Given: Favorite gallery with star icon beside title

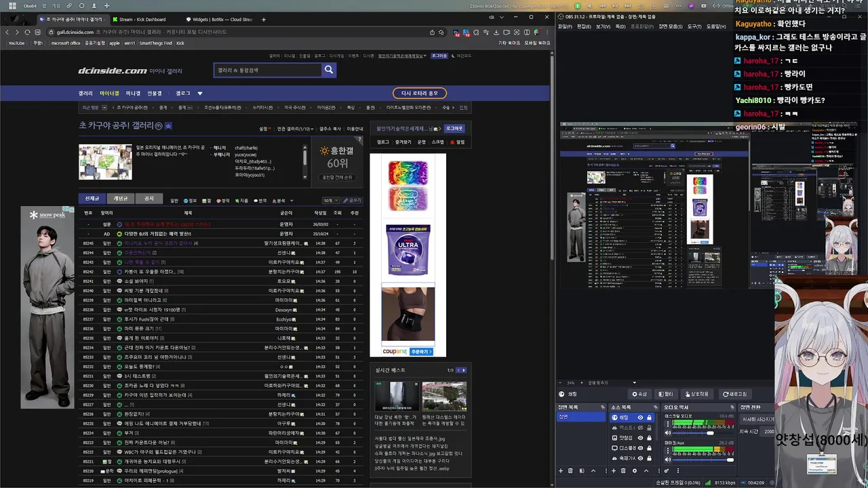Looking at the screenshot, I should [168, 126].
